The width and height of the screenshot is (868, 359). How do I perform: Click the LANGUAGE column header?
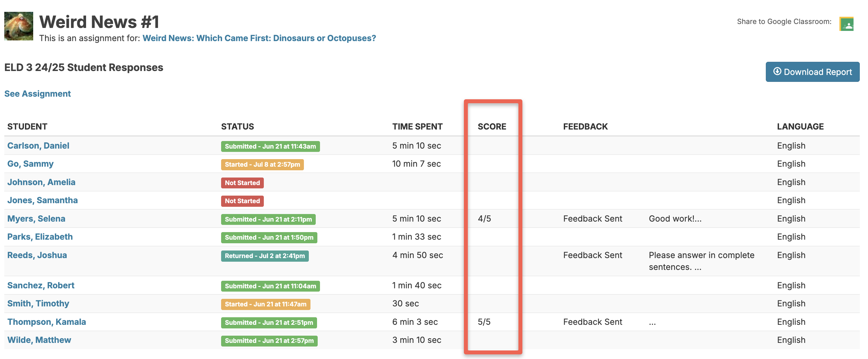pos(800,127)
